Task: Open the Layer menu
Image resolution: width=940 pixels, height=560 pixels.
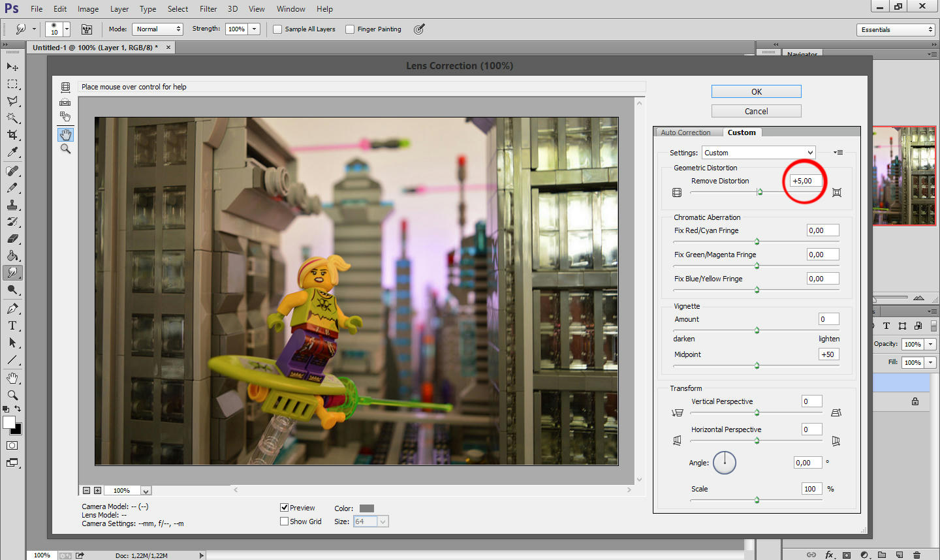Action: 119,9
